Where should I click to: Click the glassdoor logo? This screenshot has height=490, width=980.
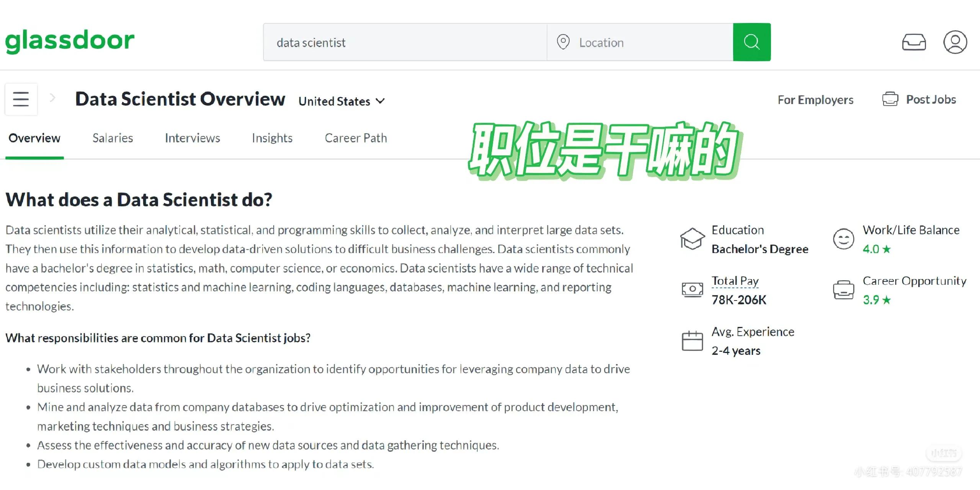pos(70,41)
